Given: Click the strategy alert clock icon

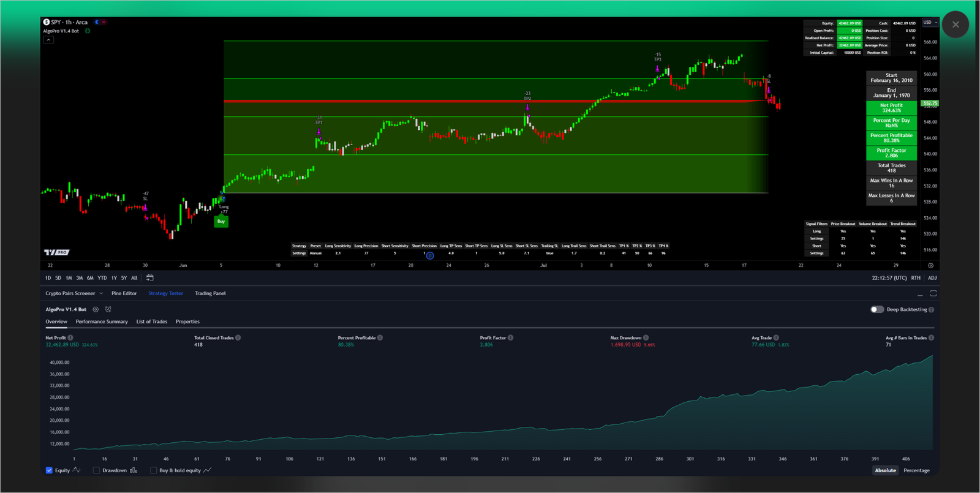Looking at the screenshot, I should tap(108, 309).
